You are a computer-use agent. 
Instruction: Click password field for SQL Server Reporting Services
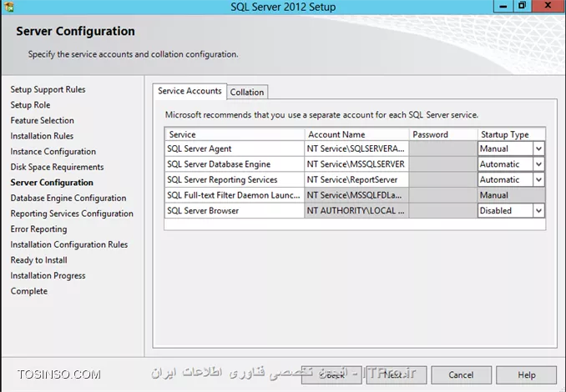[443, 179]
